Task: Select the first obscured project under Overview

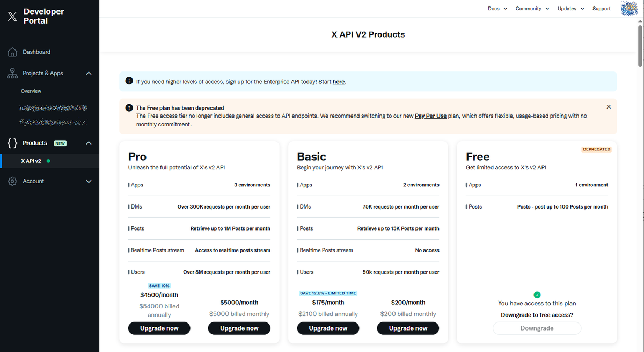Action: coord(53,109)
